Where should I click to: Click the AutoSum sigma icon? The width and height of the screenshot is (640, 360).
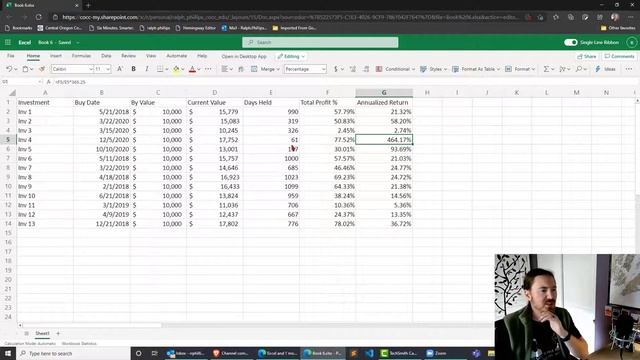[x=546, y=69]
